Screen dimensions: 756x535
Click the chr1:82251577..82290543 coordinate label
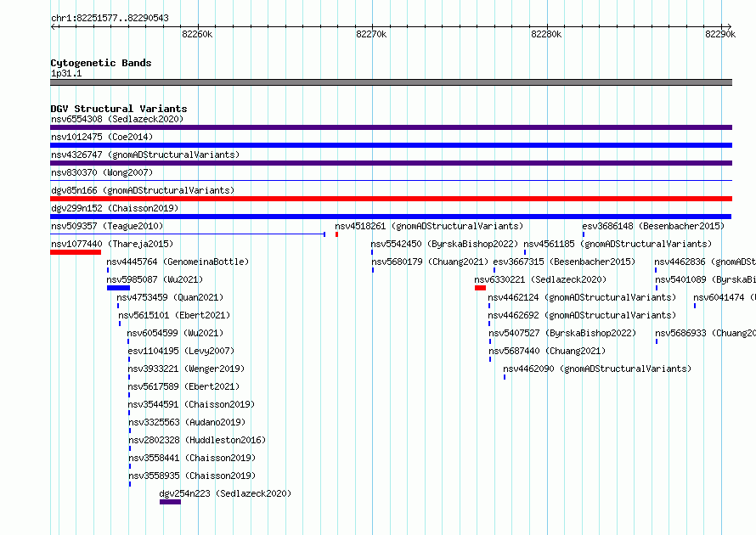[x=110, y=18]
